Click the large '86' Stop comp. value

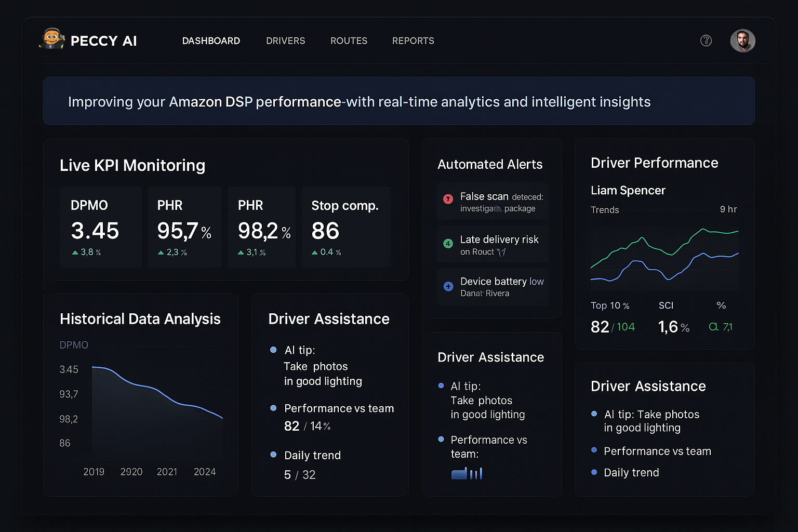pos(325,231)
